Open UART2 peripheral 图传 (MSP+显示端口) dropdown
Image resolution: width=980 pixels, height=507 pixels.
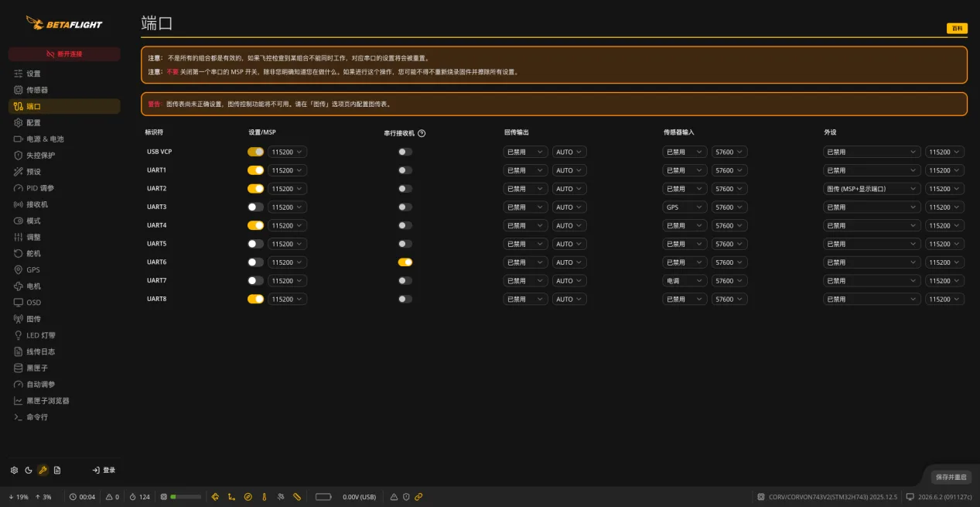[x=872, y=189]
